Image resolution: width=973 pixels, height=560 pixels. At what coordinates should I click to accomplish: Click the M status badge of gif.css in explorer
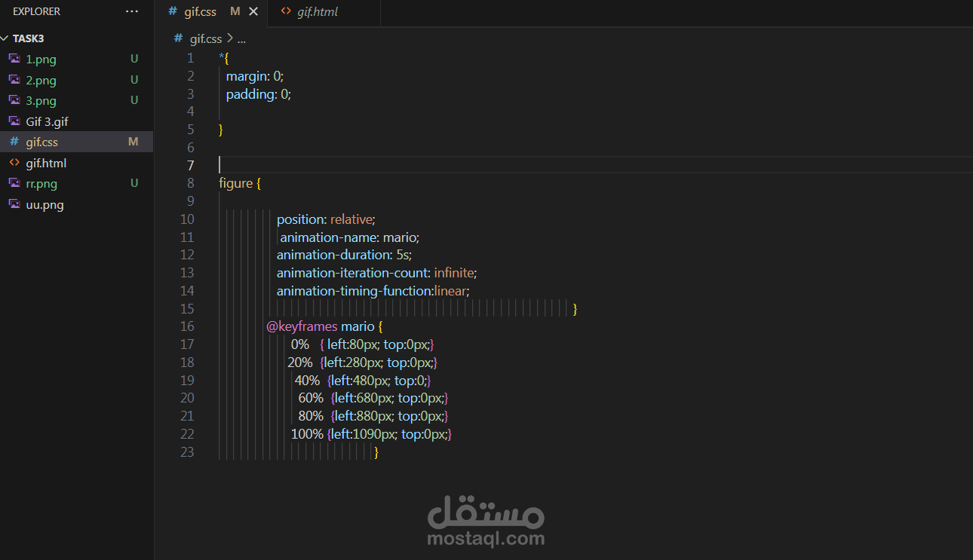coord(134,142)
